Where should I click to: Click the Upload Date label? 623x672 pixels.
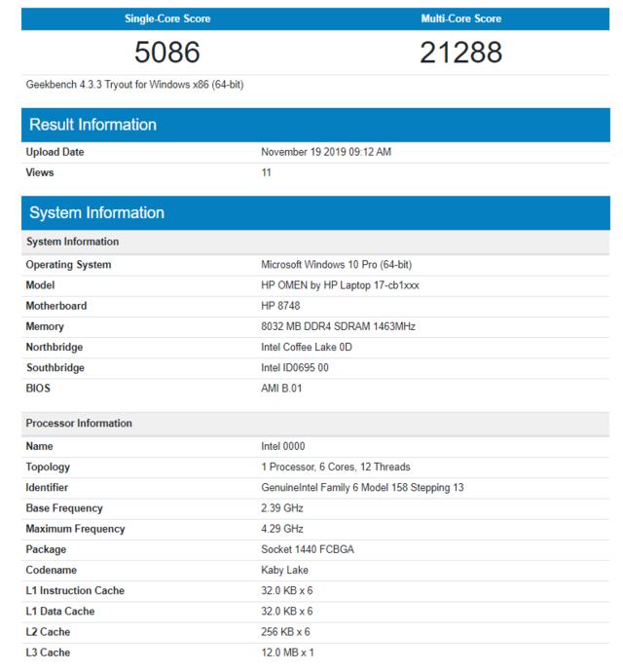(55, 152)
